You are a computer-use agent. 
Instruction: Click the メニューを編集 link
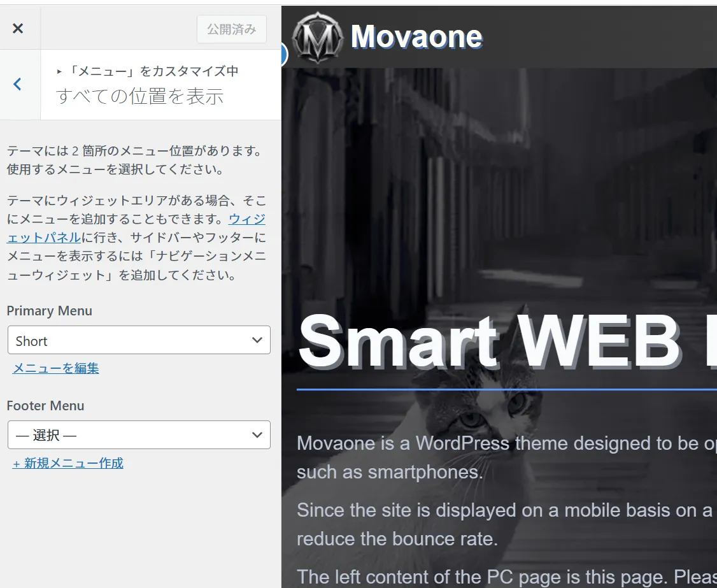[56, 368]
